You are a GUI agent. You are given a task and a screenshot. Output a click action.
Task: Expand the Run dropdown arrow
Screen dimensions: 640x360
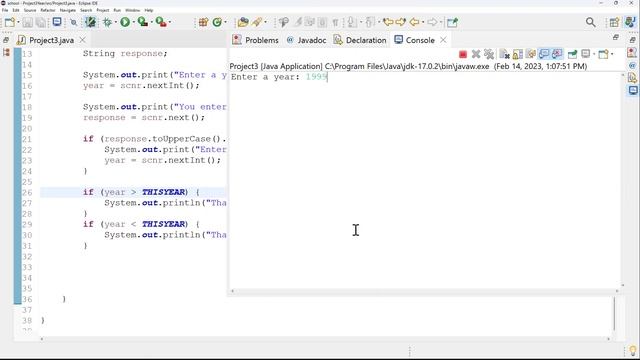click(134, 22)
